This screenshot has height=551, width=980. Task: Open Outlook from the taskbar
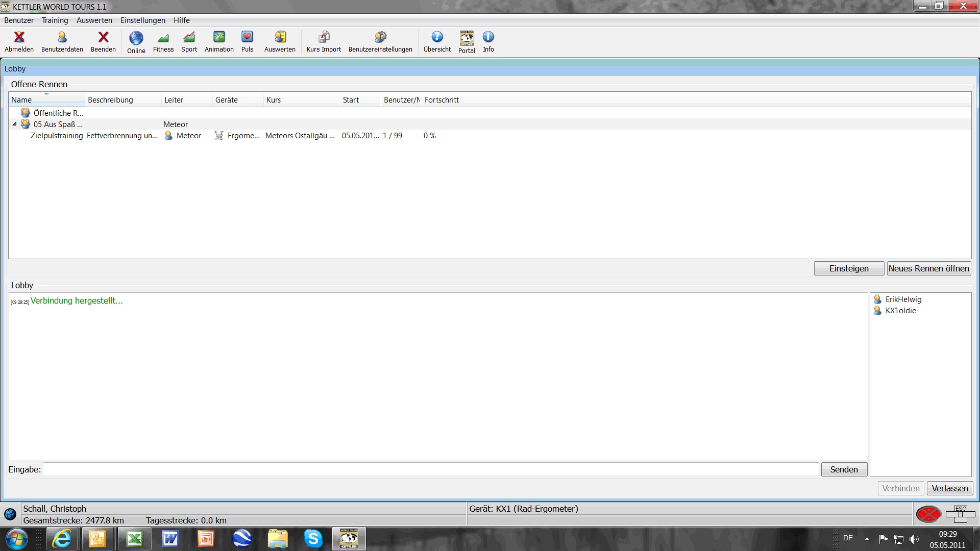[x=97, y=539]
